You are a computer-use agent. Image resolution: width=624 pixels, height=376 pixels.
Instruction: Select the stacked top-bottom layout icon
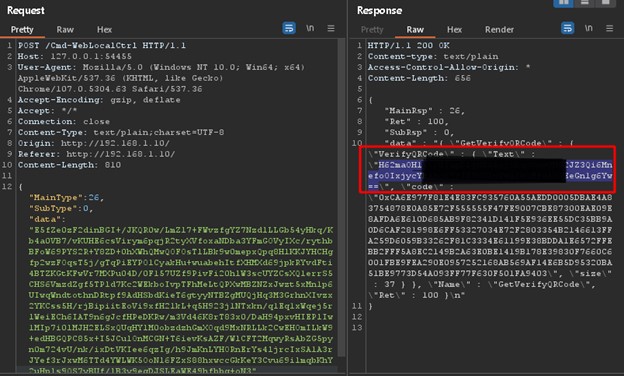(585, 3)
